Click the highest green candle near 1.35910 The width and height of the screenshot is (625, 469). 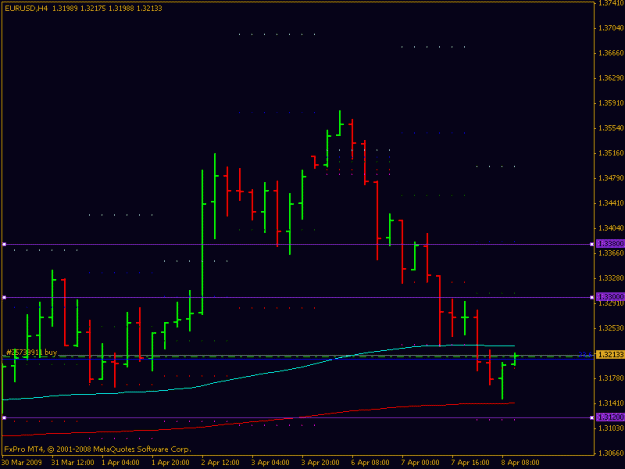point(340,123)
